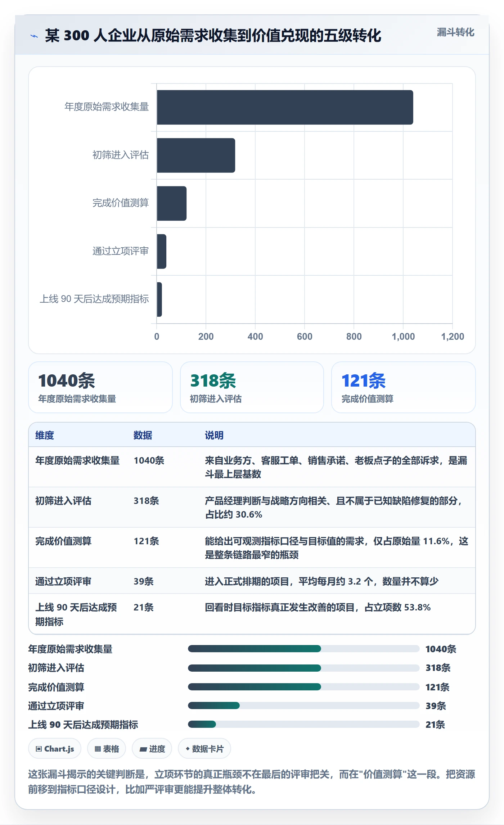The image size is (504, 825).
Task: Click the progress bar for 年度原始需求收集量
Action: (x=303, y=649)
